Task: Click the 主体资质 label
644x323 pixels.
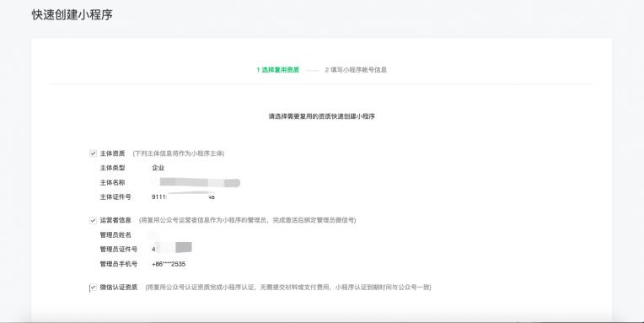Action: (112, 153)
